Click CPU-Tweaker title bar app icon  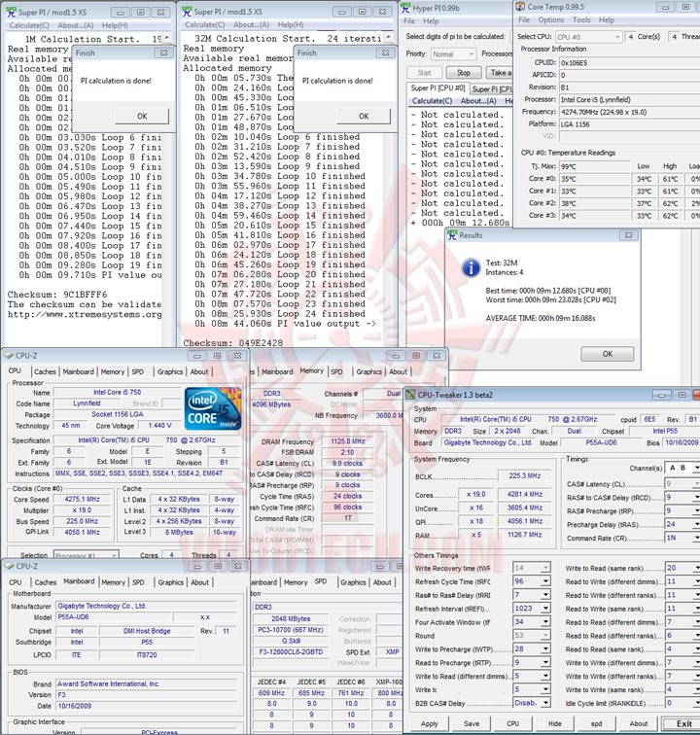coord(410,395)
